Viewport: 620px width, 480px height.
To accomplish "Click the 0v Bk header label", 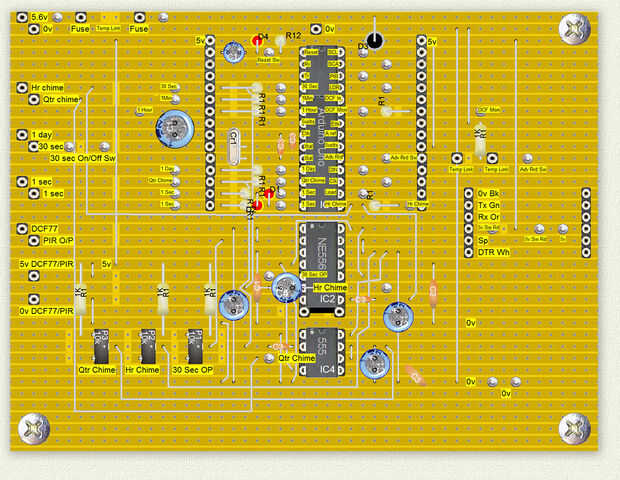I will (x=488, y=193).
